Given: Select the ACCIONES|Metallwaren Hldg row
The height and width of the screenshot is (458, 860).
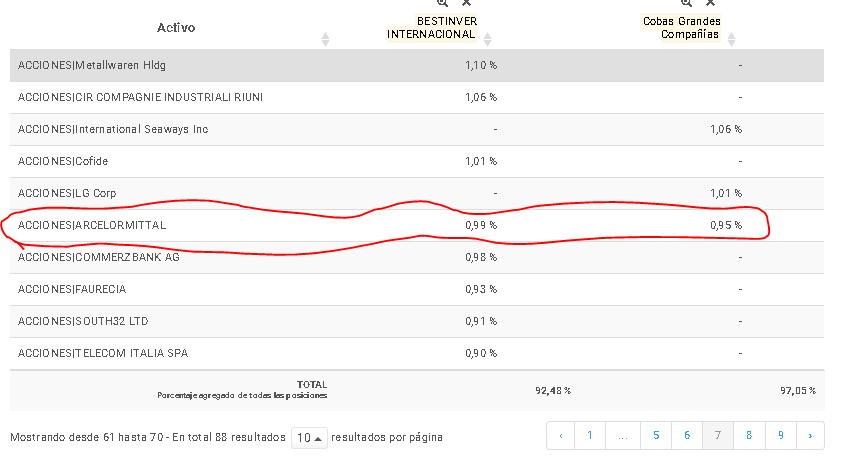Looking at the screenshot, I should 417,65.
